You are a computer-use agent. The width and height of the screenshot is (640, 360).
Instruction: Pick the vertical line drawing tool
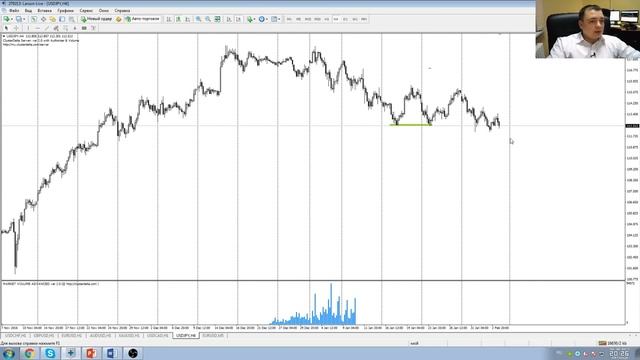28,28
